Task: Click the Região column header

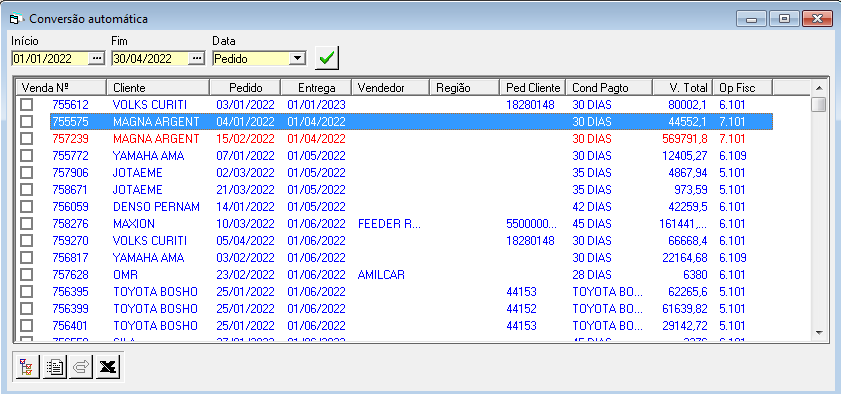Action: pyautogui.click(x=464, y=87)
